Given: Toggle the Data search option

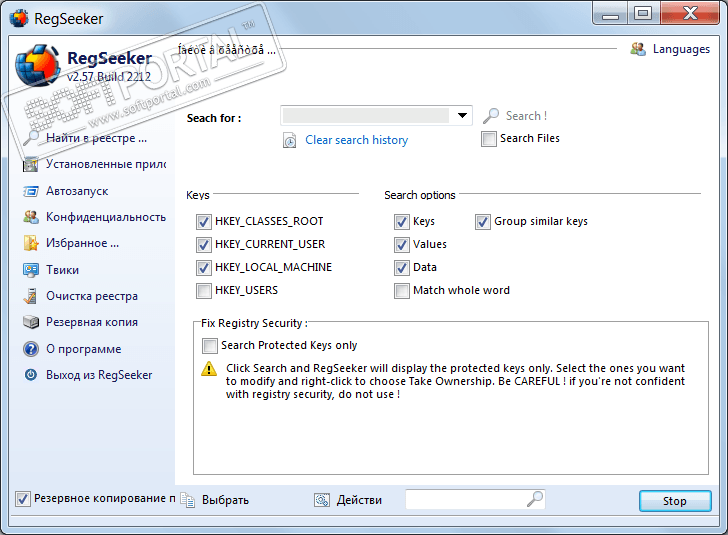Looking at the screenshot, I should point(402,268).
